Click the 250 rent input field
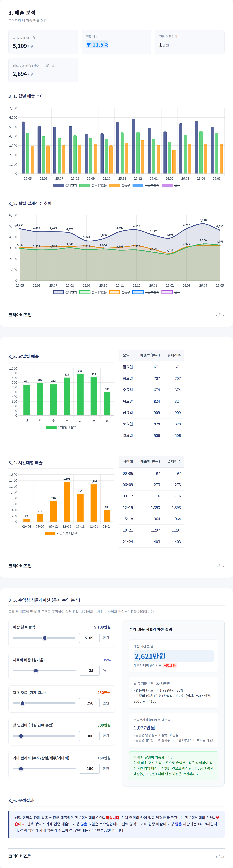Image resolution: width=233 pixels, height=868 pixels. (89, 703)
